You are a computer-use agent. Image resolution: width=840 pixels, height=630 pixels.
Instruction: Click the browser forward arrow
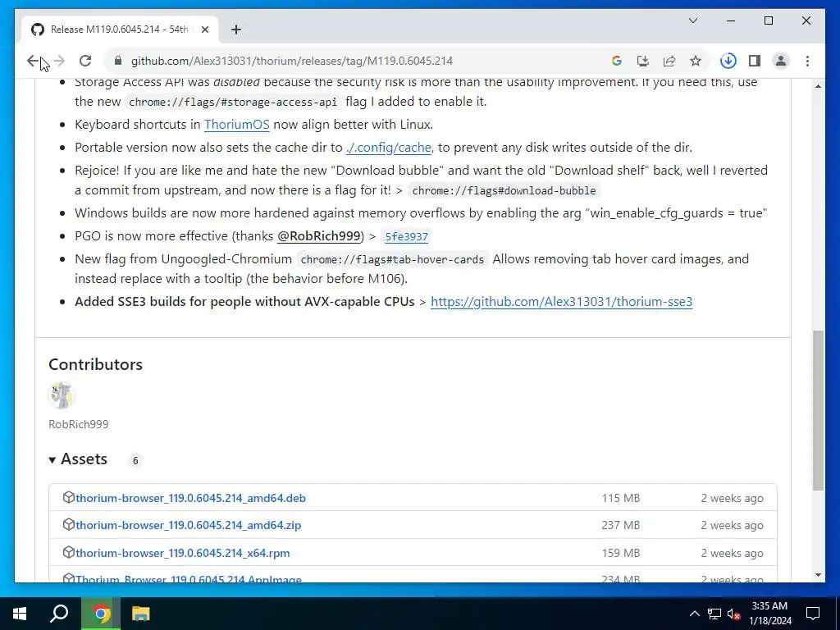pos(59,61)
